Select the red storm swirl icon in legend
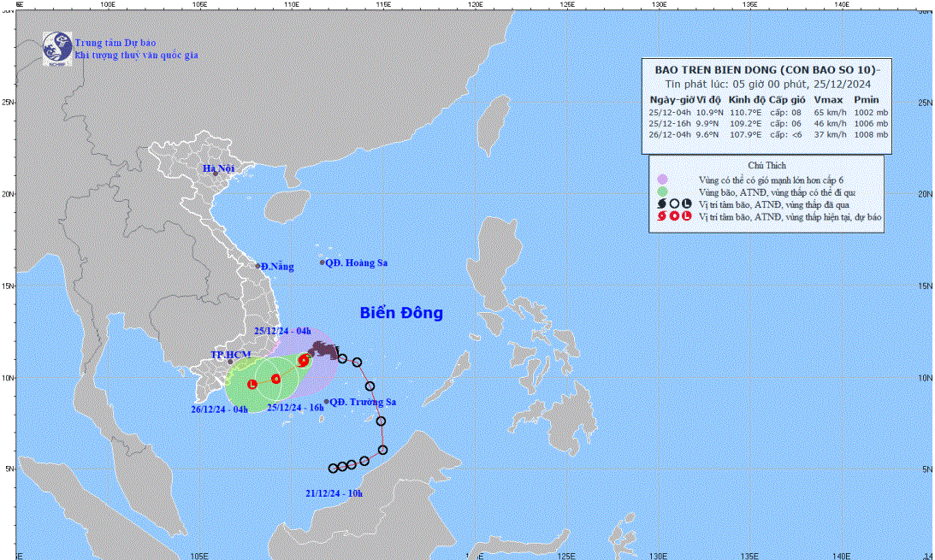935x560 pixels. click(662, 216)
